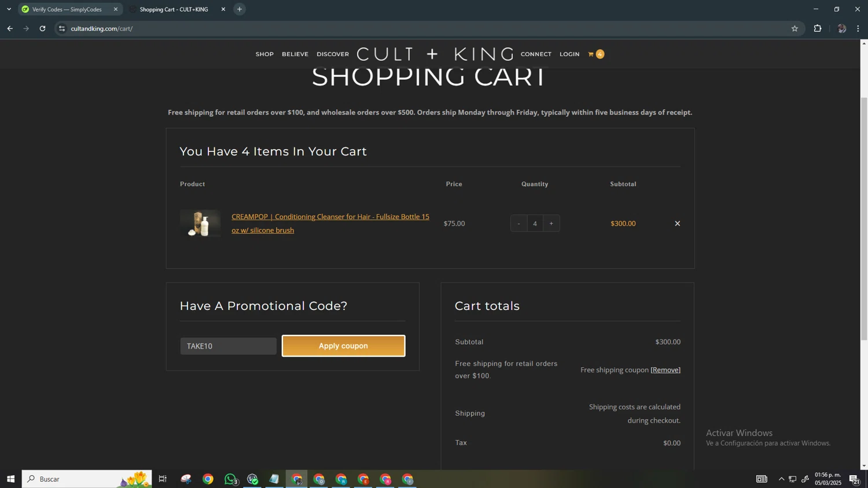Image resolution: width=868 pixels, height=488 pixels.
Task: Open WhatsApp from the taskbar
Action: 230,479
